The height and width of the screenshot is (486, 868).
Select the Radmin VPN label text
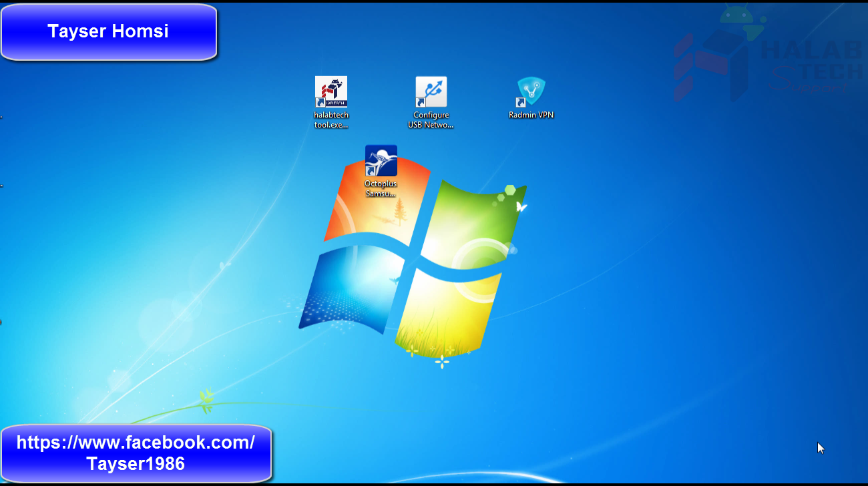[x=531, y=115]
